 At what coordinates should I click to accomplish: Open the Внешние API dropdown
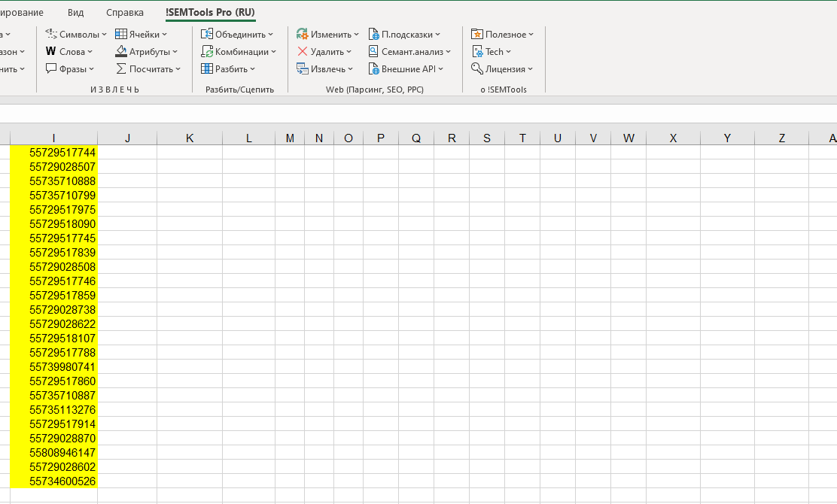coord(440,69)
